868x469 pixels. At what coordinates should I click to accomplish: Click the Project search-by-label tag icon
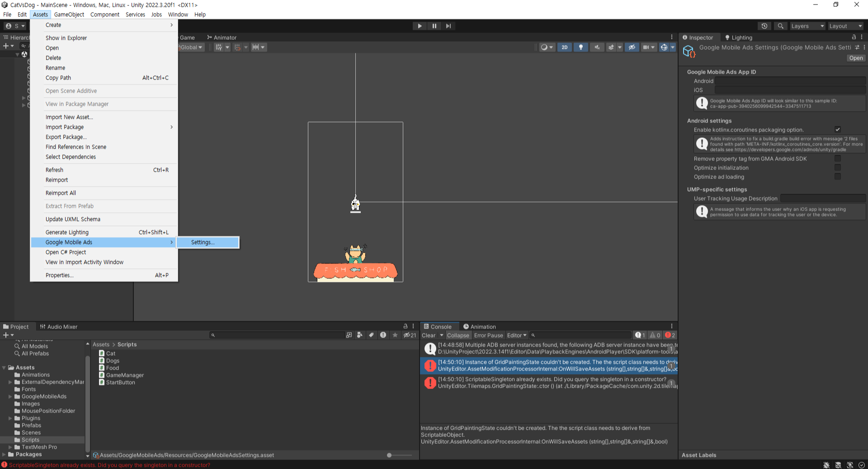[x=371, y=335]
